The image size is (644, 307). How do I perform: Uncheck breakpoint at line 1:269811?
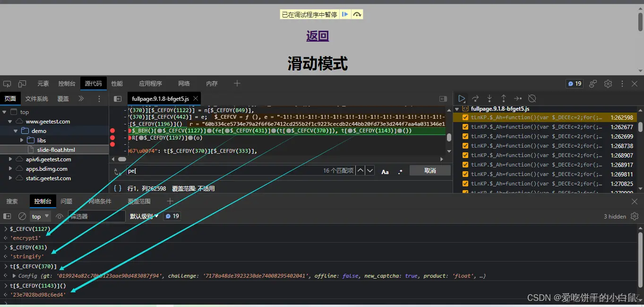pos(465,174)
